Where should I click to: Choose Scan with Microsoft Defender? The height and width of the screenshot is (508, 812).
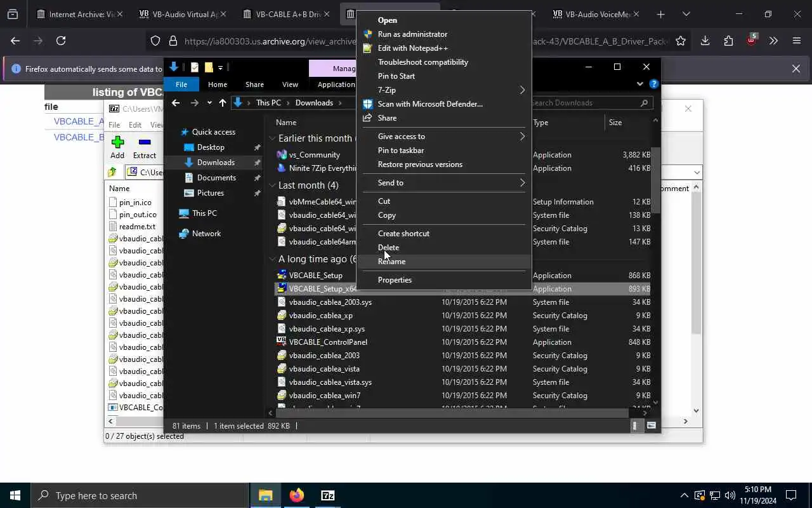tap(430, 104)
